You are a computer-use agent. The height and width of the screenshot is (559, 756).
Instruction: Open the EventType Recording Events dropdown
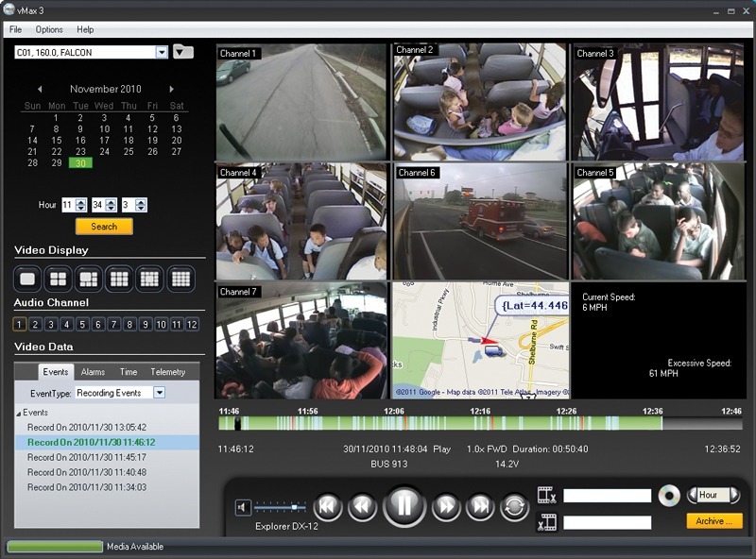tap(160, 392)
